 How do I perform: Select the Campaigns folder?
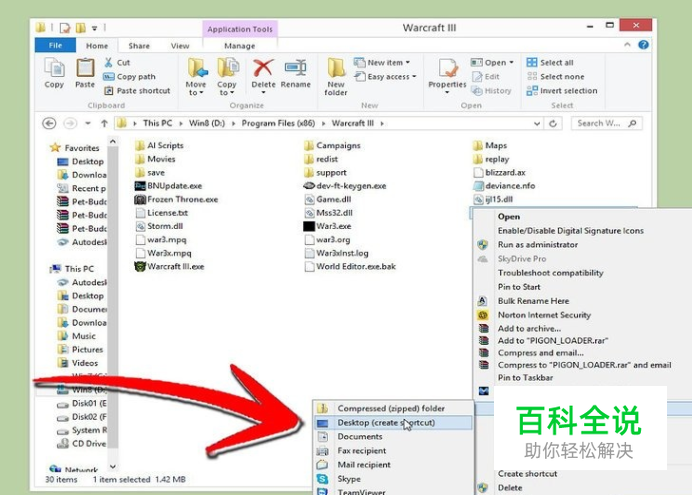pyautogui.click(x=332, y=146)
